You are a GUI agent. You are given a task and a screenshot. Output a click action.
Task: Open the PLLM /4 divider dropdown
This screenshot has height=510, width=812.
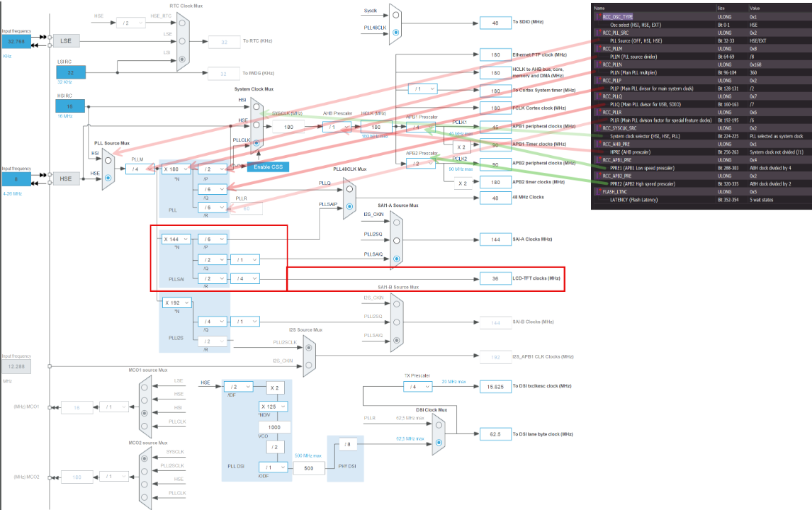[141, 169]
